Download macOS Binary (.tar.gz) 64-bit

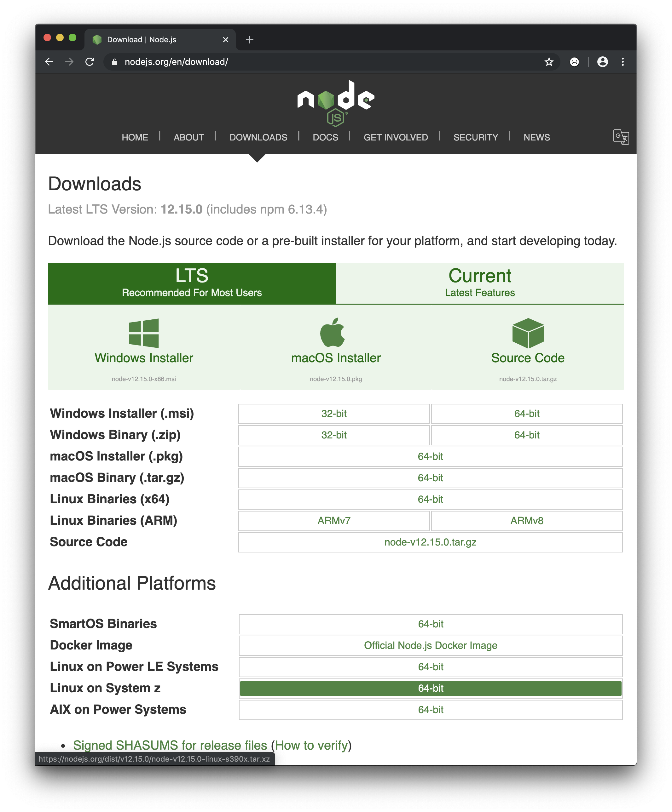coord(430,478)
